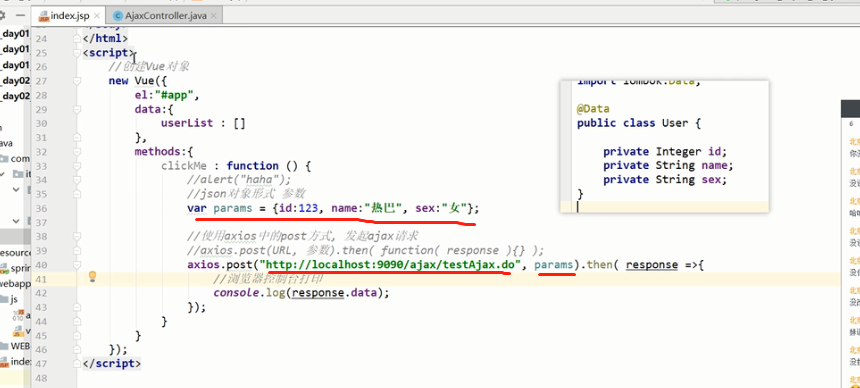Collapse the data block fold marker at line 29

[x=76, y=110]
